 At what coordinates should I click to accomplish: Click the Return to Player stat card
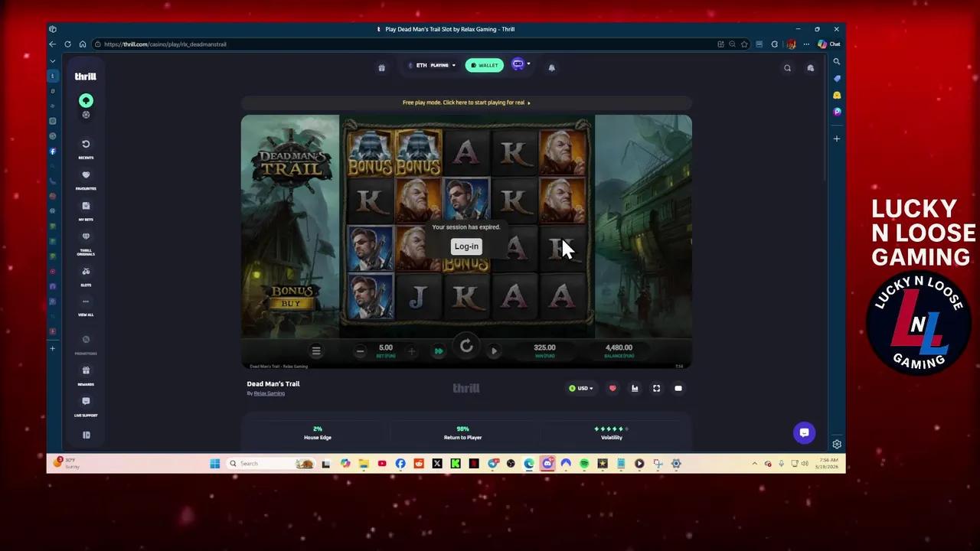click(x=462, y=433)
